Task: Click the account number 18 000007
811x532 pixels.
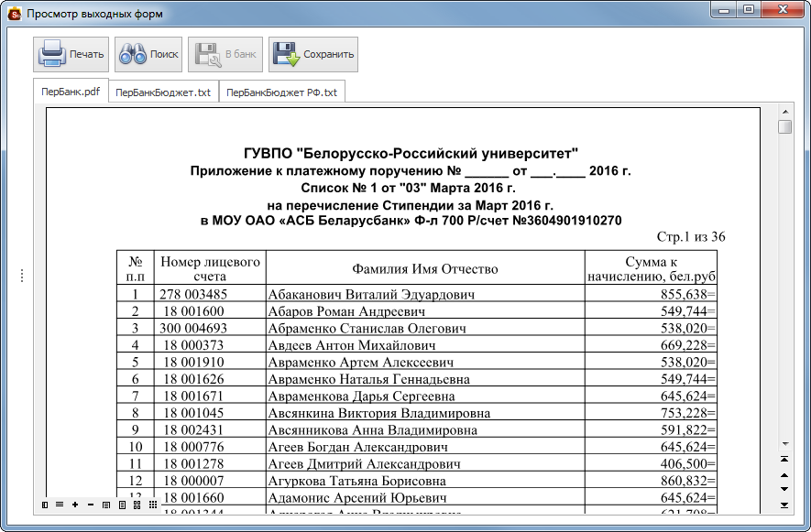Action: pyautogui.click(x=193, y=481)
